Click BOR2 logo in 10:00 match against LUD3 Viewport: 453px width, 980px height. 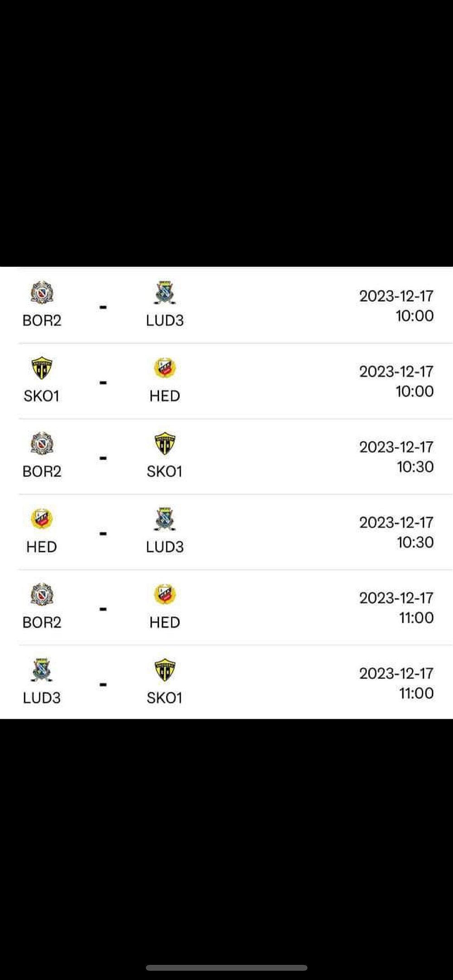pos(42,293)
